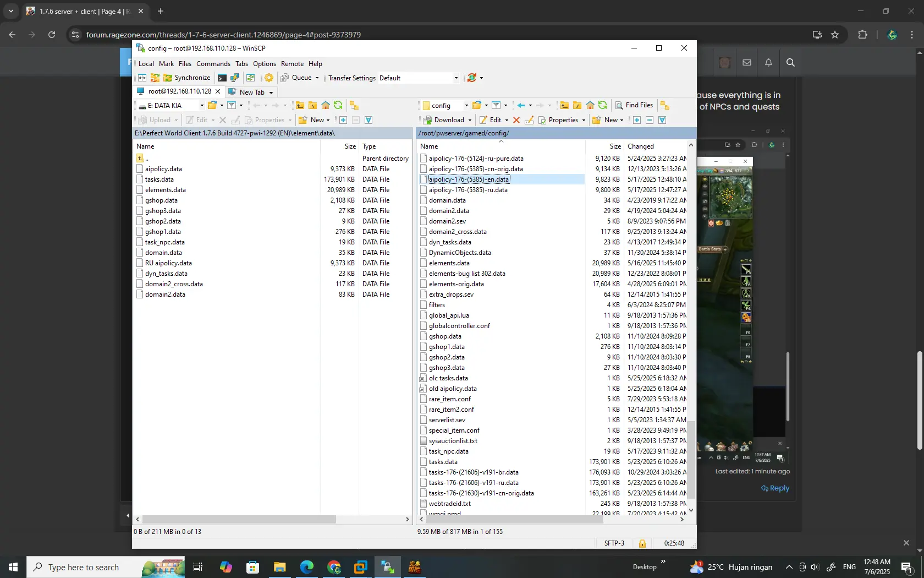Screen dimensions: 924x578
Task: Go to the remote panel root directory icon
Action: pos(577,105)
